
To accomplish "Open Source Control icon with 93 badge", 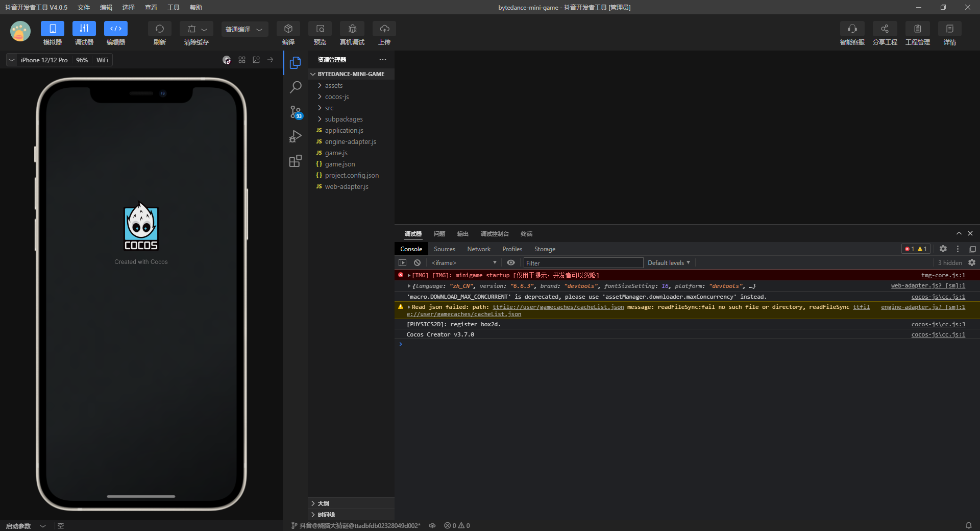I will coord(296,112).
